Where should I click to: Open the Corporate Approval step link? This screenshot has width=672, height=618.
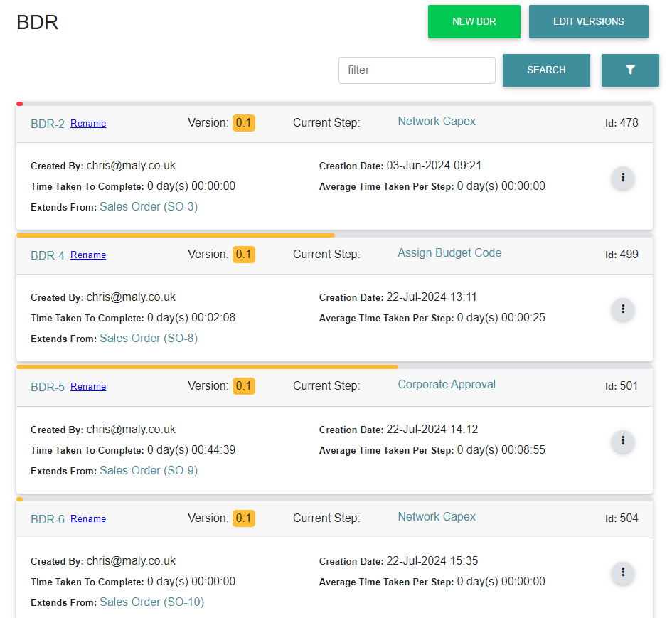[x=447, y=385]
